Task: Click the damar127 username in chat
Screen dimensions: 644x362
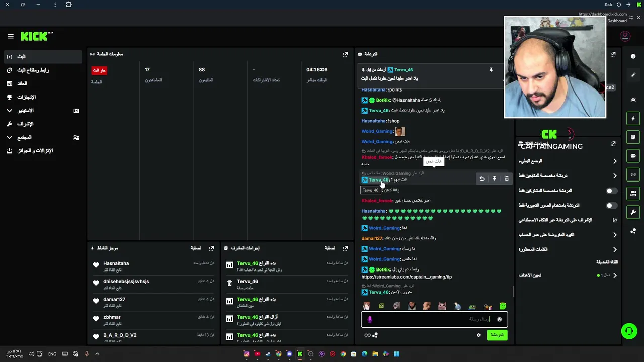Action: [372, 238]
